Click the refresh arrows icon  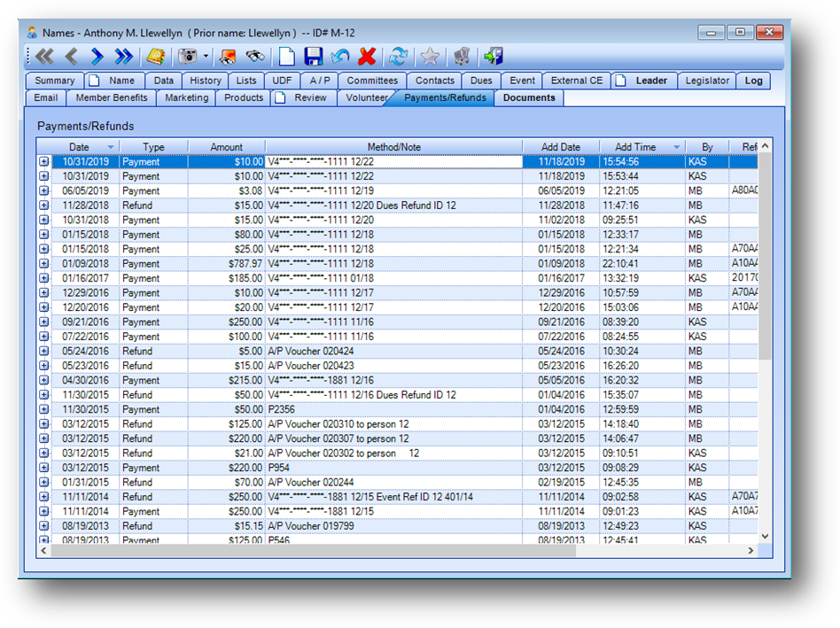pos(398,56)
